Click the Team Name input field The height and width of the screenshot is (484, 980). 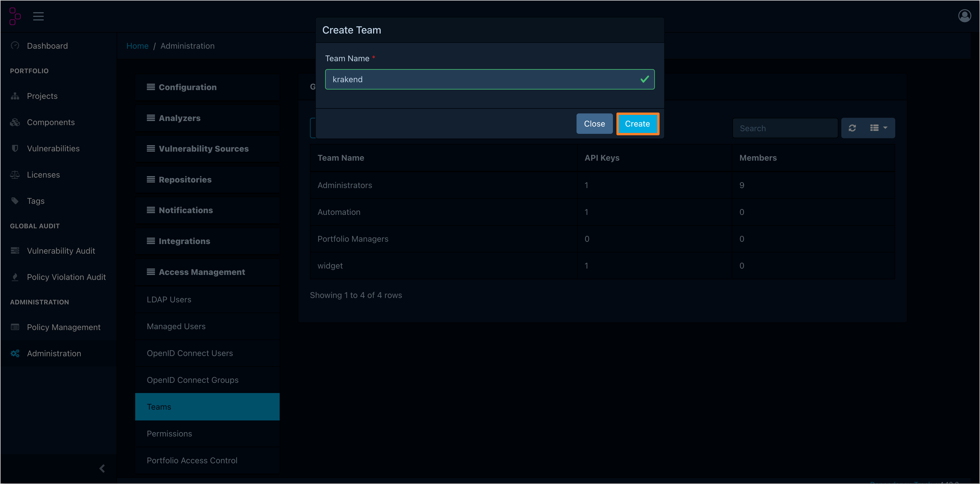tap(490, 79)
